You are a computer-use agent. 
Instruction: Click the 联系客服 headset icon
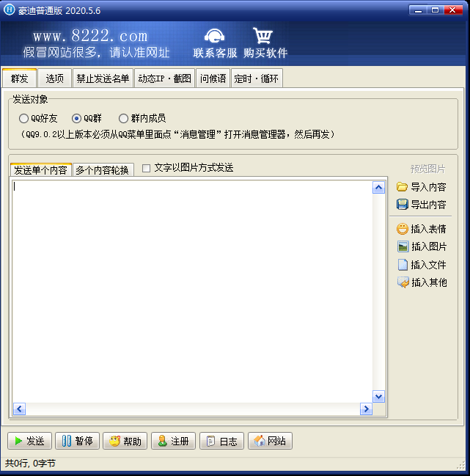tap(215, 35)
